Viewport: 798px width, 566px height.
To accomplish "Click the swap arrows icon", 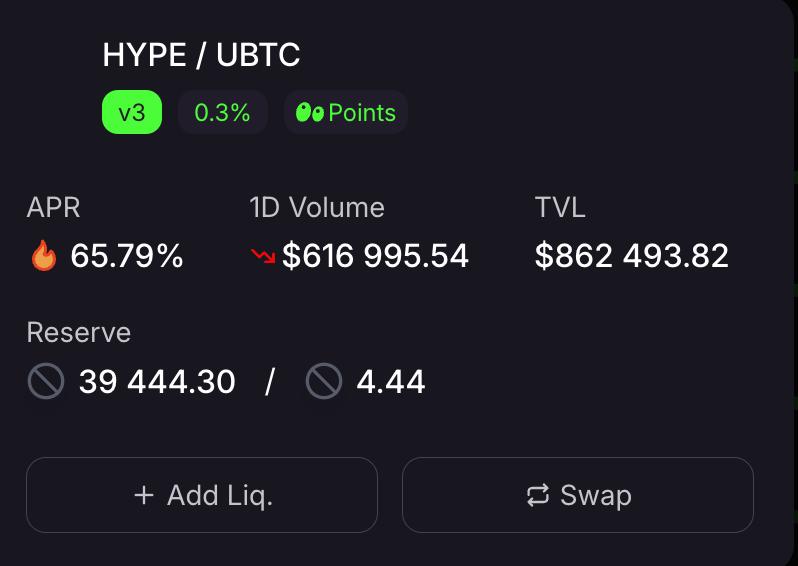I will pos(537,495).
